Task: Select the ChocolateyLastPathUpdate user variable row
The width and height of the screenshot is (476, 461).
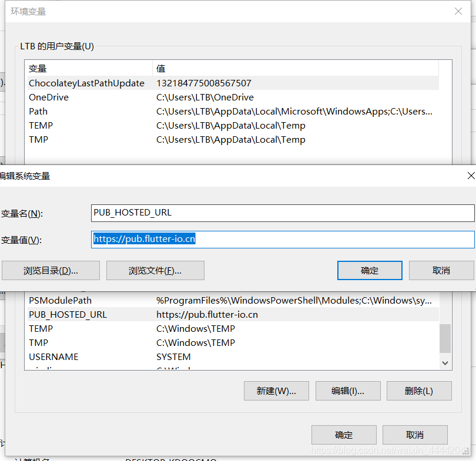Action: 233,83
